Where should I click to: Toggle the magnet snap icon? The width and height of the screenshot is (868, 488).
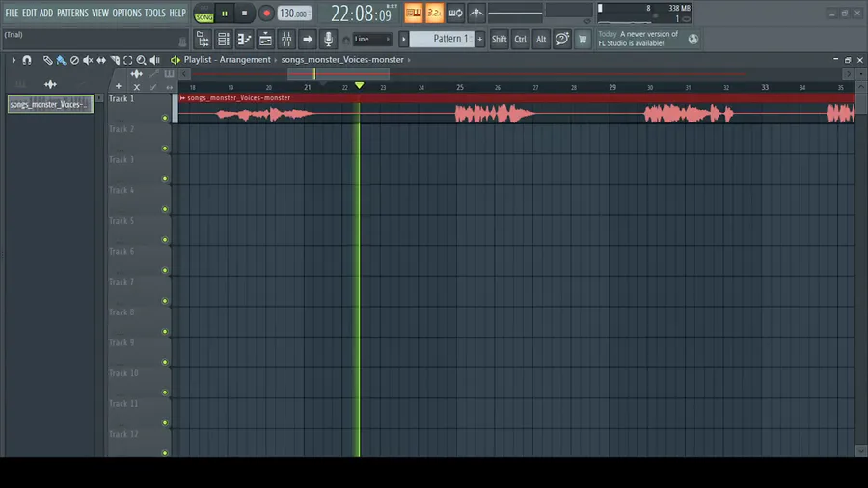pyautogui.click(x=27, y=60)
